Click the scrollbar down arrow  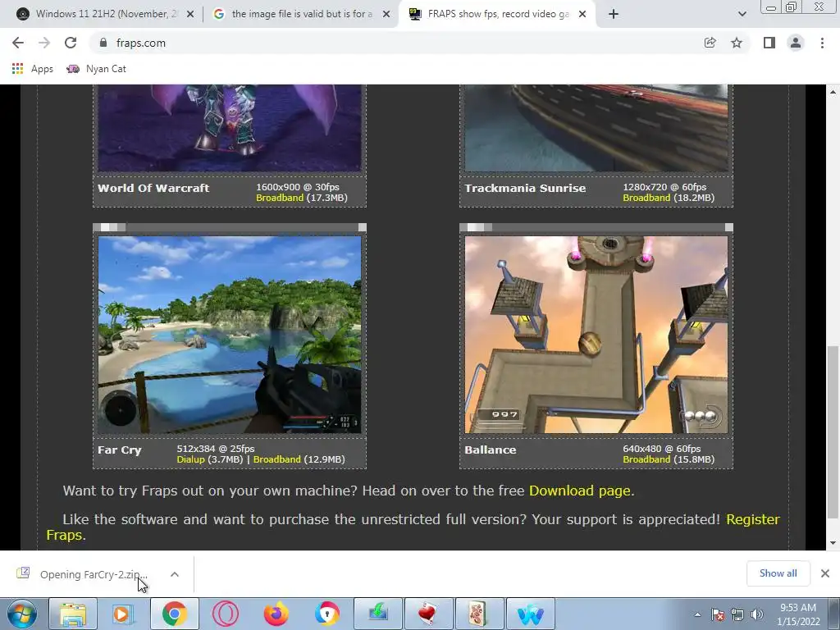click(833, 543)
